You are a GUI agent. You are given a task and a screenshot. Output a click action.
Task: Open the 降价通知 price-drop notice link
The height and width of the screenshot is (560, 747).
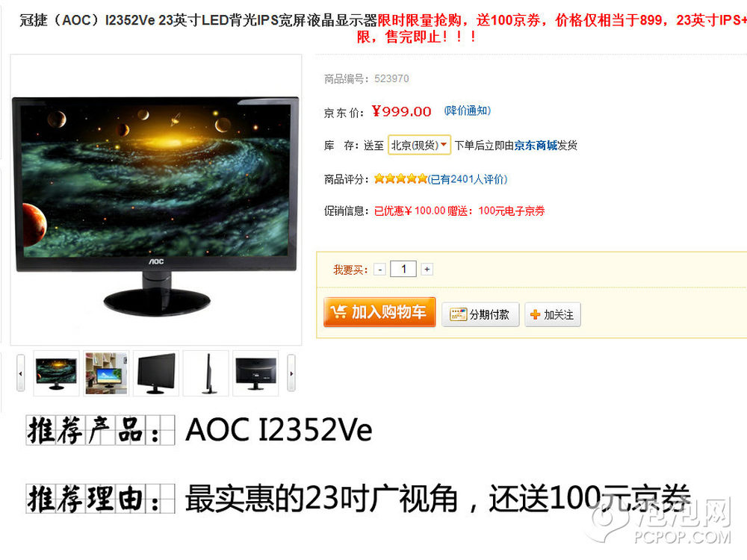(x=468, y=111)
